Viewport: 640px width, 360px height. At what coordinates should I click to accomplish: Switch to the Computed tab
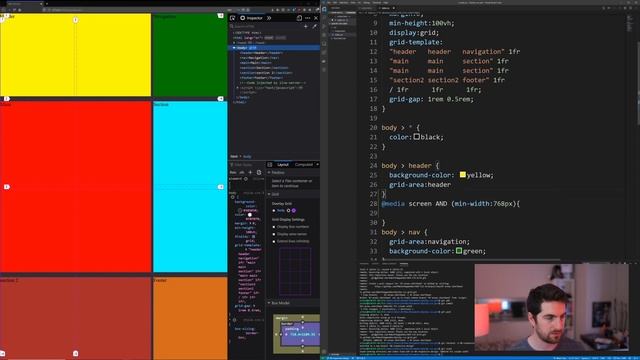[x=304, y=164]
